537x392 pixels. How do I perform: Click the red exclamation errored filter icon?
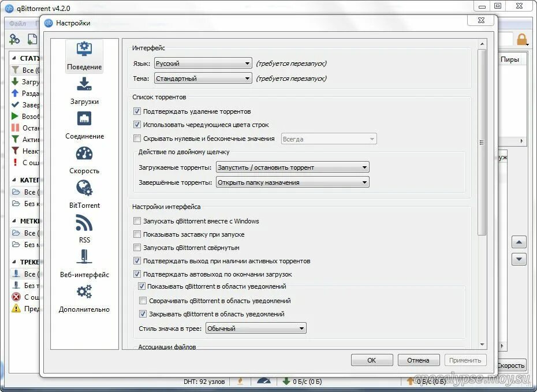[x=15, y=162]
